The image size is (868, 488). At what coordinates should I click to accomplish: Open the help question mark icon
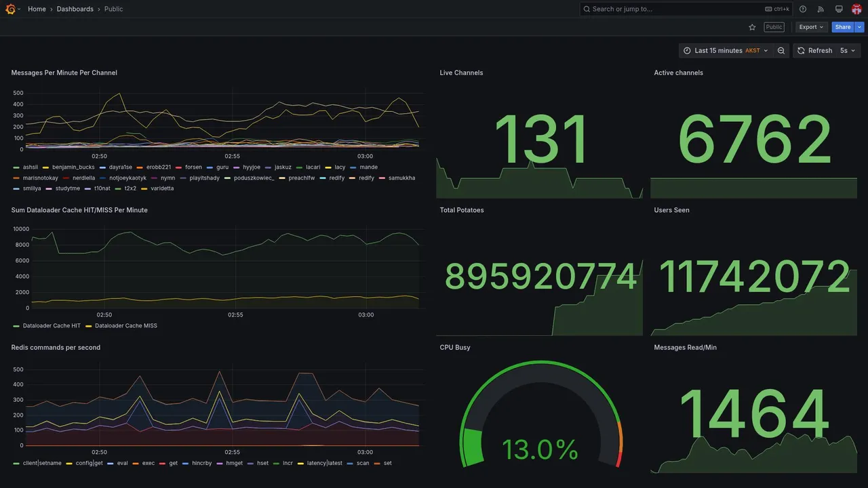[x=803, y=9]
